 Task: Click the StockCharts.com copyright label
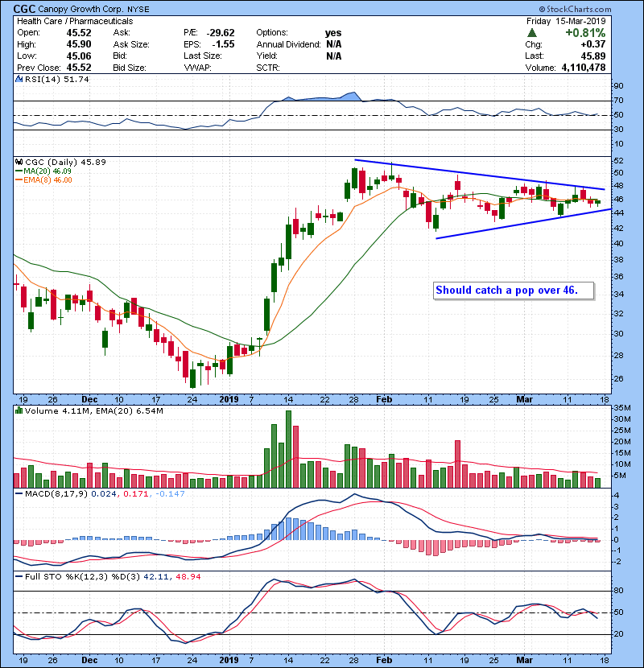click(575, 9)
